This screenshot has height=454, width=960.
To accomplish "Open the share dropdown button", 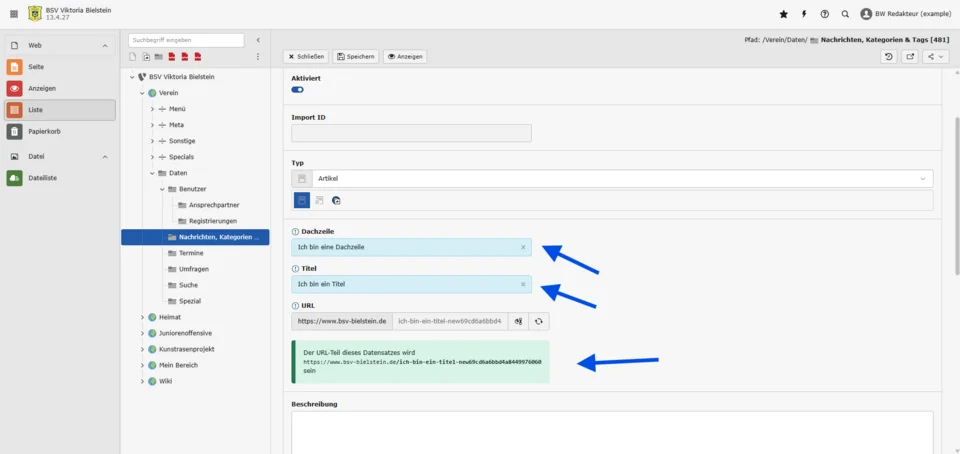I will coord(935,57).
